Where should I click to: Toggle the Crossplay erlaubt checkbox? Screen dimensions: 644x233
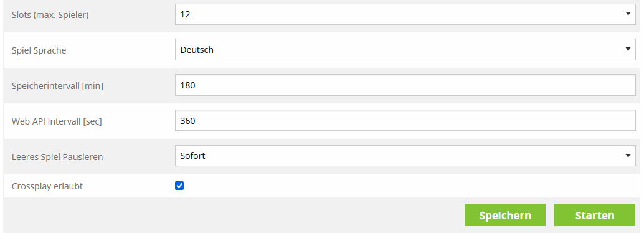coord(179,186)
